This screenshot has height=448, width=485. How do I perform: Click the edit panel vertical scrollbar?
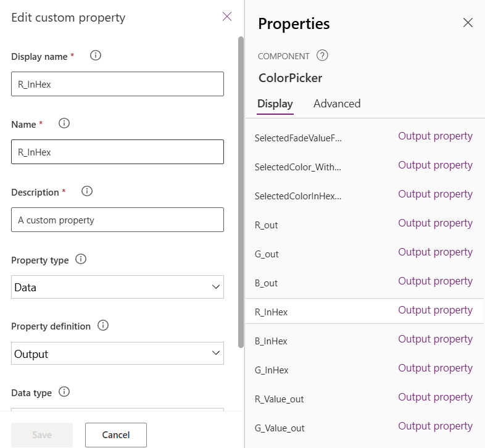point(241,192)
